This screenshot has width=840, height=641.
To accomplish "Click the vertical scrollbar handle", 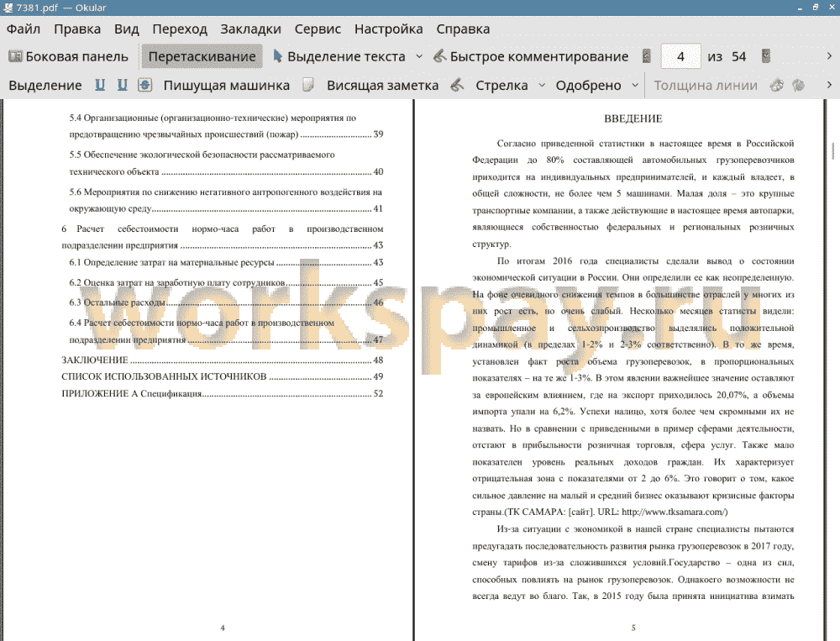I will tap(833, 150).
